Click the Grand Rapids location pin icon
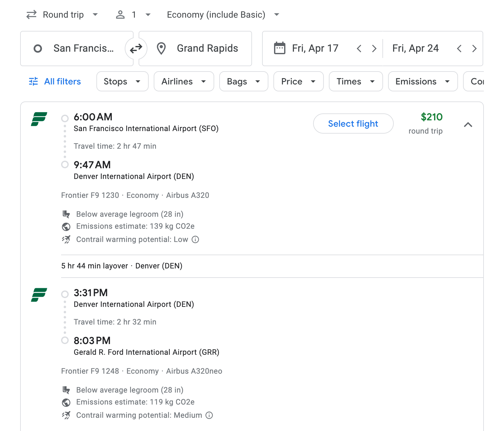 coord(162,48)
